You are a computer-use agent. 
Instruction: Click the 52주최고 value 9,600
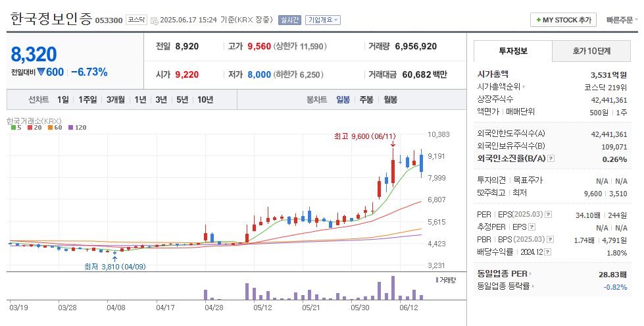point(593,193)
